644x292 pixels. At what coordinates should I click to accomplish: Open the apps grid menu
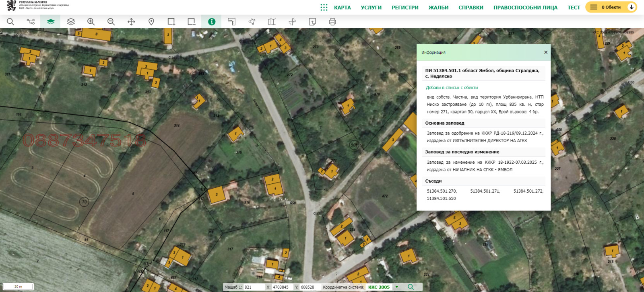tap(324, 7)
